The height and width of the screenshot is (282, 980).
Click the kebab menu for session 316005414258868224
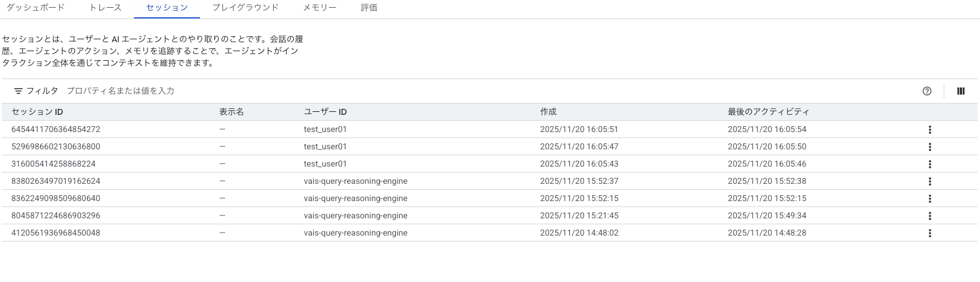[929, 164]
